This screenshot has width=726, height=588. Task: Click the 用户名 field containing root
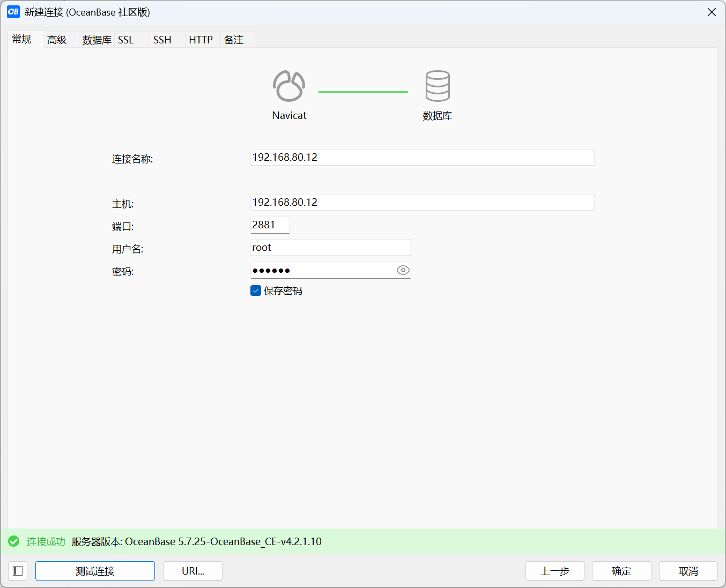[x=330, y=248]
